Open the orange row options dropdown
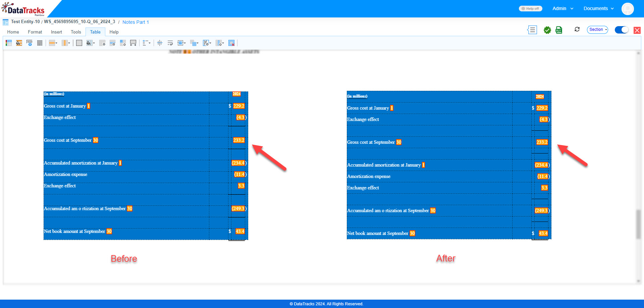 click(53, 43)
